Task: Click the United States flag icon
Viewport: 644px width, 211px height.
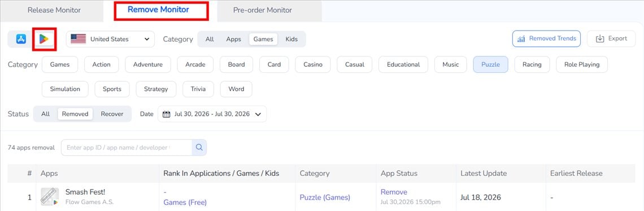Action: 79,39
